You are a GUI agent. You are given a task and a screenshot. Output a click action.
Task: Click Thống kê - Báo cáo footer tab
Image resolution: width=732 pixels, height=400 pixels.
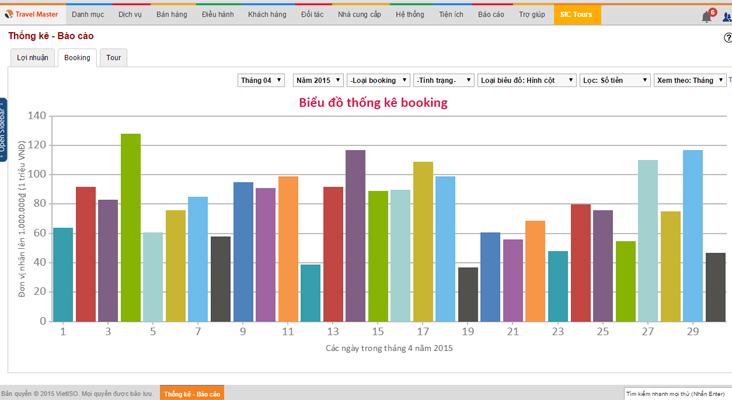pos(191,393)
